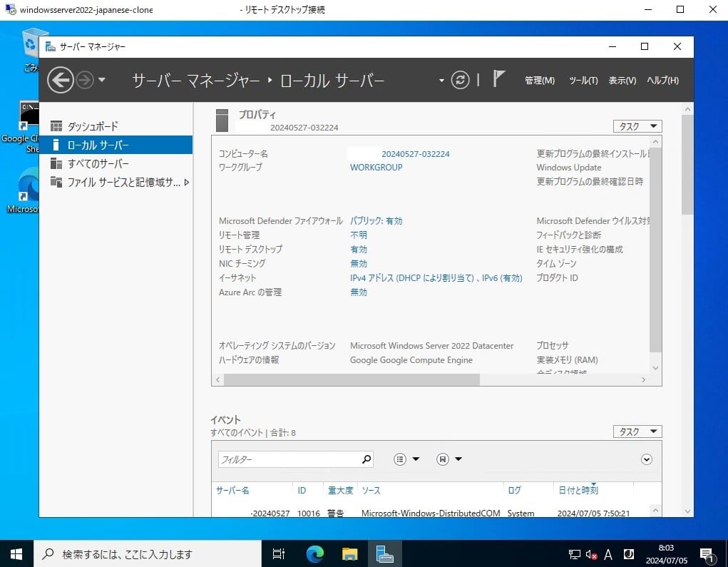Open File Explorer from the taskbar
This screenshot has width=728, height=567.
point(349,553)
